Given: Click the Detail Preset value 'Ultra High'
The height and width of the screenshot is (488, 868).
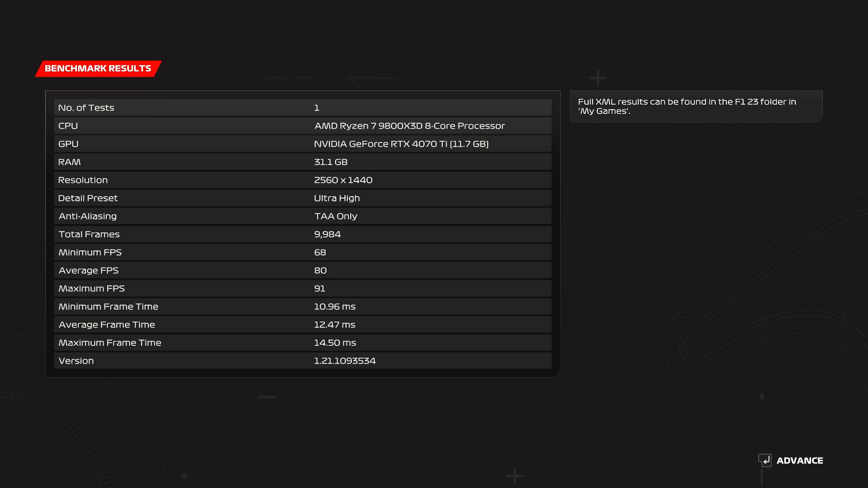Looking at the screenshot, I should (337, 198).
